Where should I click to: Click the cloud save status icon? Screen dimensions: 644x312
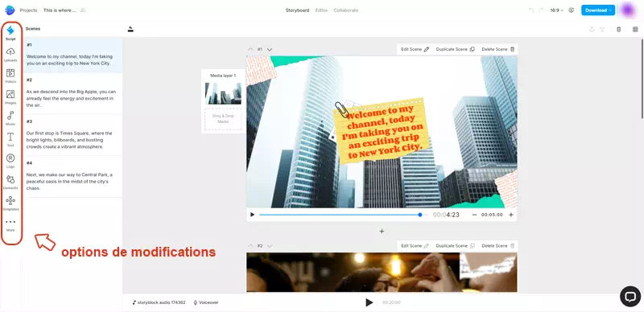click(x=84, y=10)
